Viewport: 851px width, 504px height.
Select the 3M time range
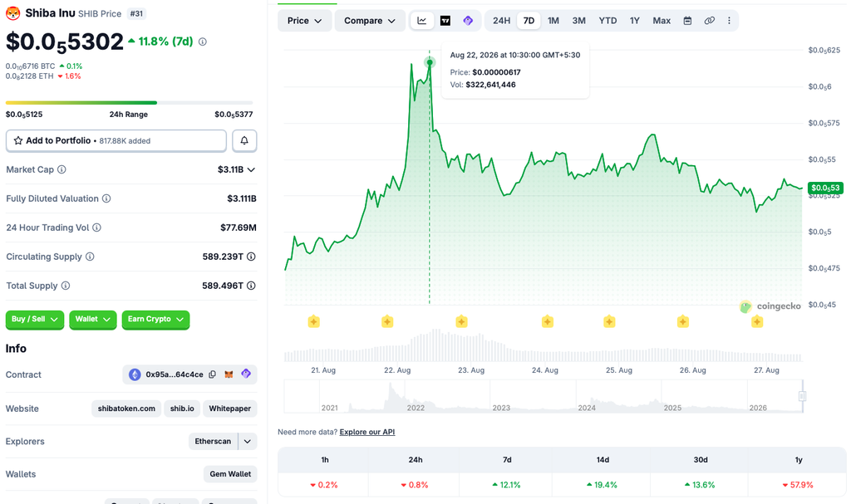(x=578, y=21)
